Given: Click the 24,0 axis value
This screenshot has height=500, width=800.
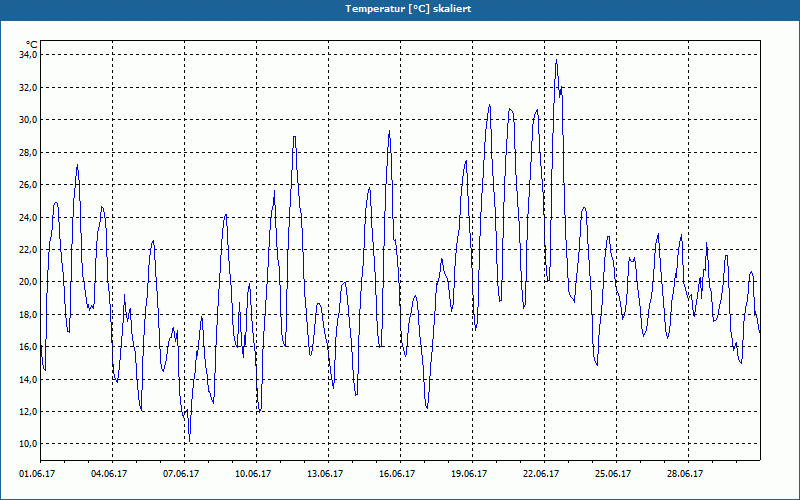Looking at the screenshot, I should point(28,217).
